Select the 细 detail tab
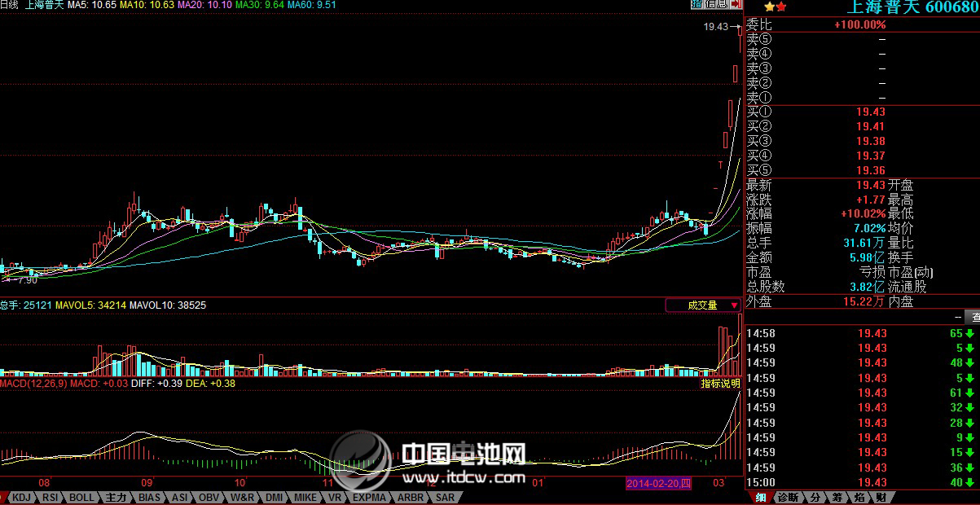 (x=760, y=498)
